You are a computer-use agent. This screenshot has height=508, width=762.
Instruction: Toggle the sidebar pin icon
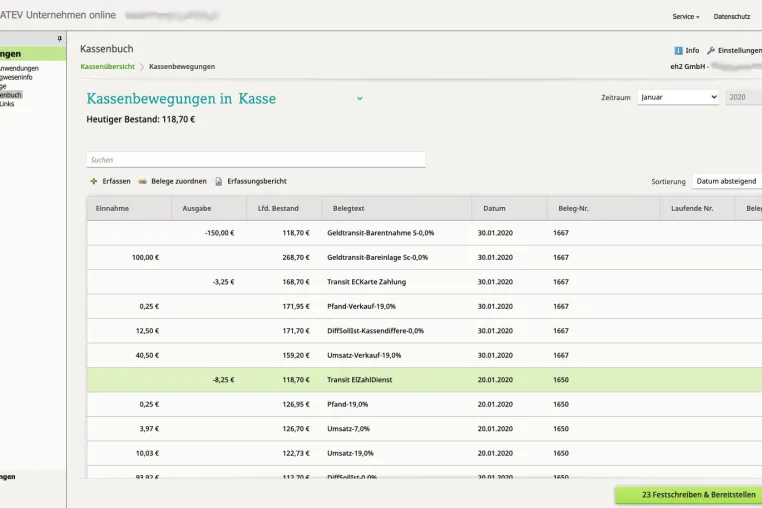click(60, 38)
